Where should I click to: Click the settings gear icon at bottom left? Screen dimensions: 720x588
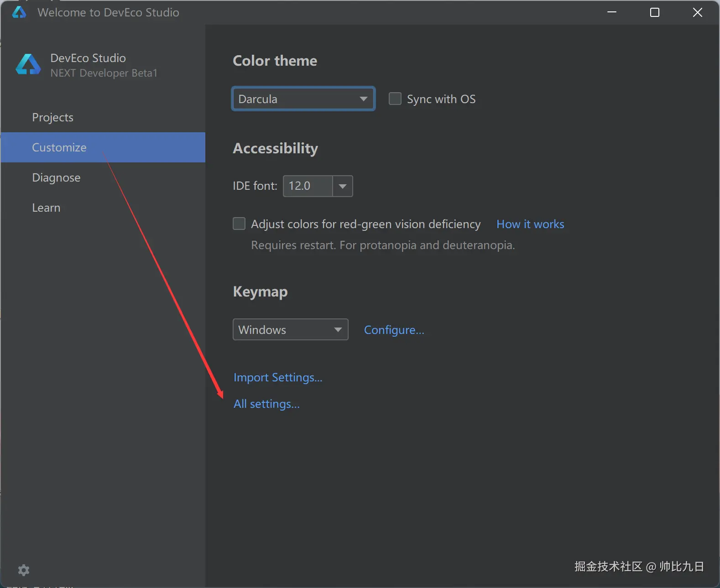(24, 570)
